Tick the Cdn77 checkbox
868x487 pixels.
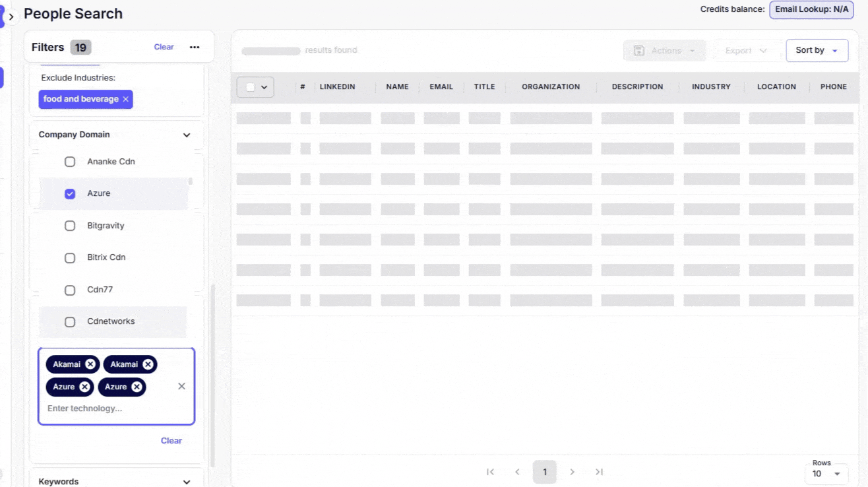tap(70, 290)
